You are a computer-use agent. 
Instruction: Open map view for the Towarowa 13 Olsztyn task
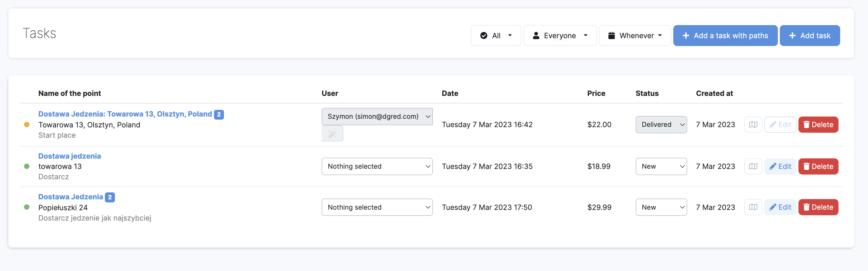753,125
